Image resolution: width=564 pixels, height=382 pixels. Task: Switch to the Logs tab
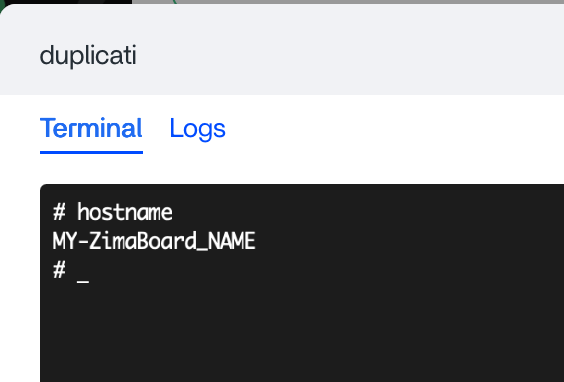(x=197, y=129)
